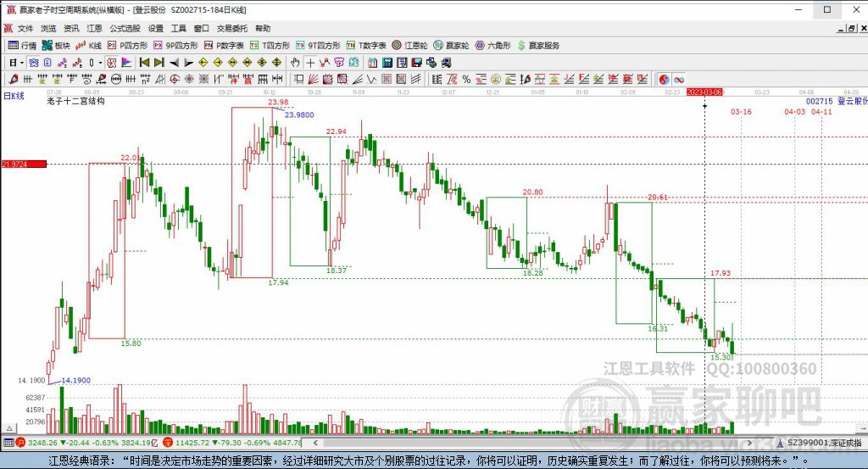Select the rectangle box drawing tool
Screen dimensions: 868x469
tap(299, 79)
